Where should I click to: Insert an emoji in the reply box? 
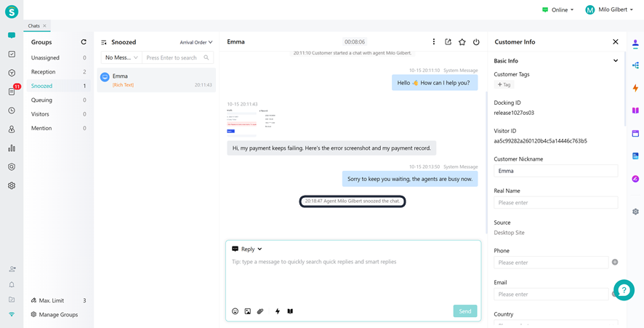[235, 311]
